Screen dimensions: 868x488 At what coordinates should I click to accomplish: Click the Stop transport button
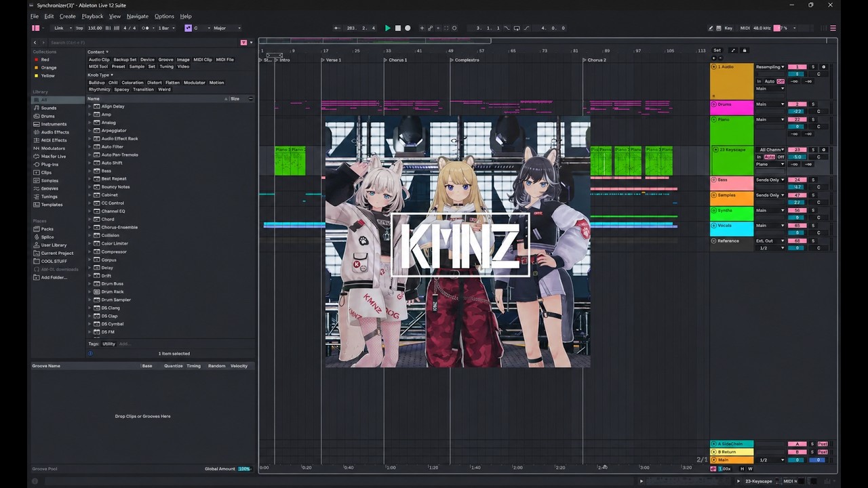tap(397, 28)
